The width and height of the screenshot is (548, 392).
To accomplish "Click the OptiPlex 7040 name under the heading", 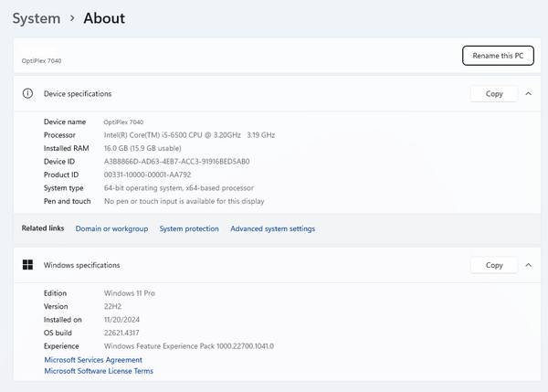I will [42, 60].
